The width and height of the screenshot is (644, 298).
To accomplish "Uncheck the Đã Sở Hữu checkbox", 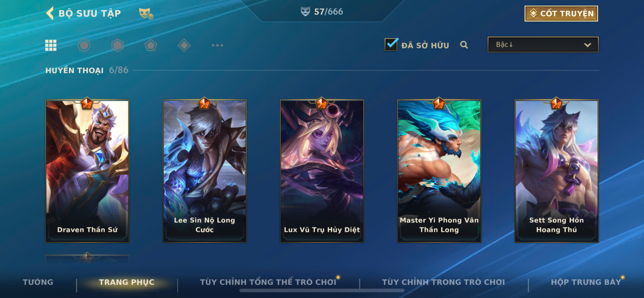I will pyautogui.click(x=391, y=44).
